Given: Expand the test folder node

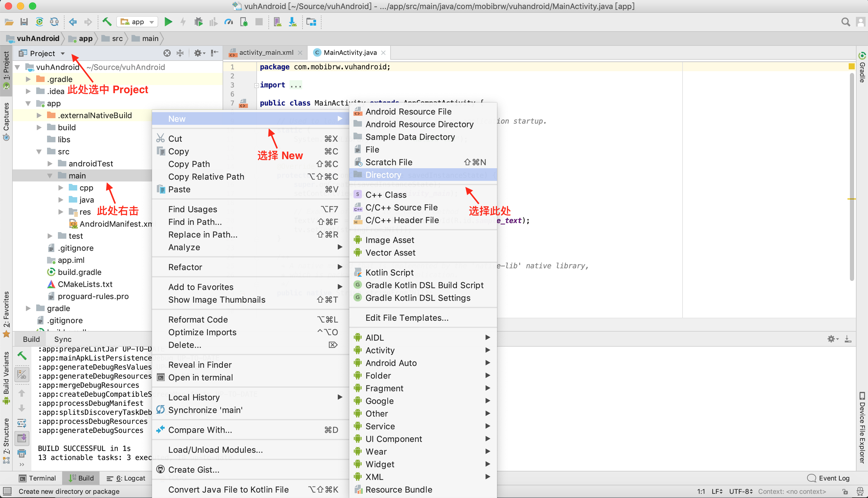Looking at the screenshot, I should (x=50, y=236).
